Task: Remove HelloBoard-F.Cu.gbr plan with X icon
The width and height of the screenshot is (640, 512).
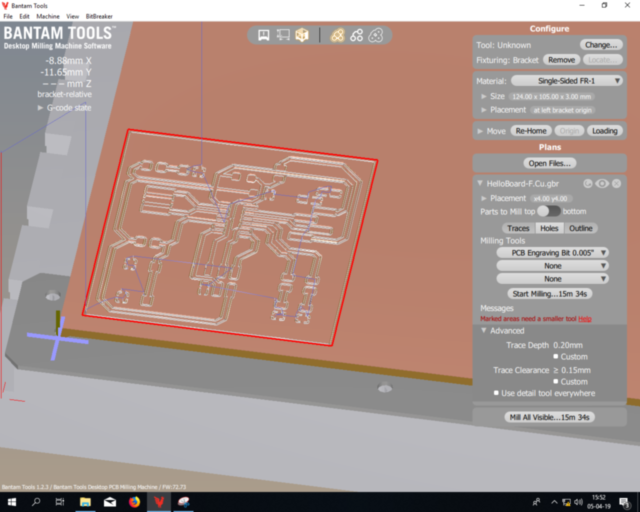Action: point(616,184)
